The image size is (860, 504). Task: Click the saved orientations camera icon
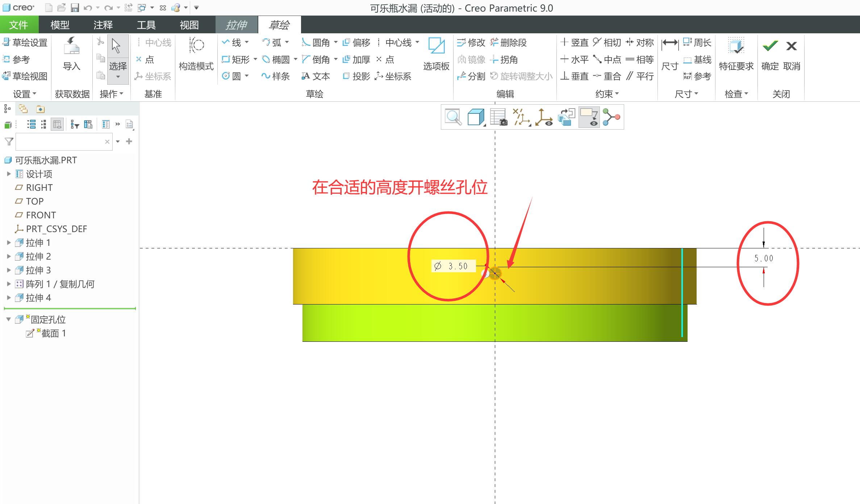498,117
